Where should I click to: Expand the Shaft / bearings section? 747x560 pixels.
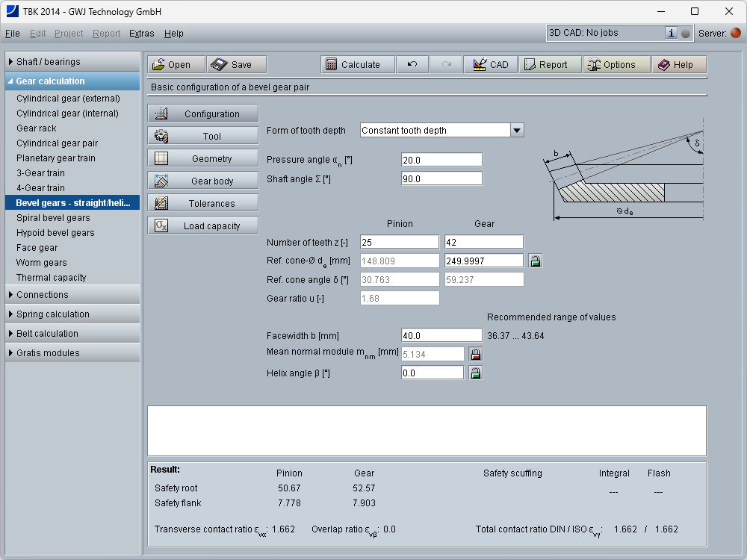[48, 62]
